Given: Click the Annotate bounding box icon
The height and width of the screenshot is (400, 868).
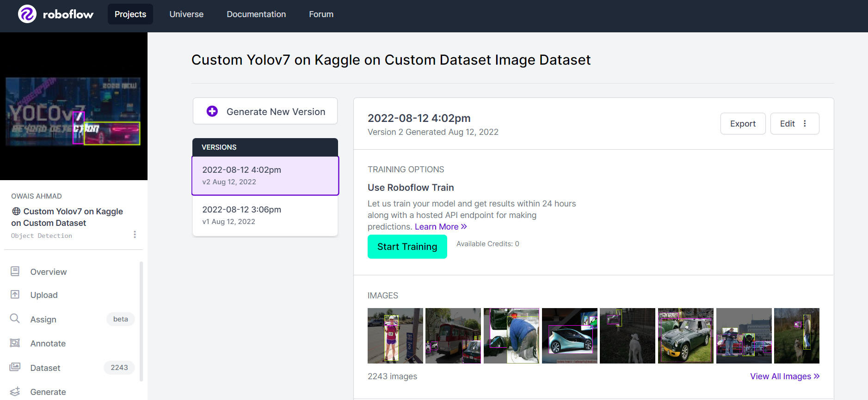Looking at the screenshot, I should tap(15, 343).
